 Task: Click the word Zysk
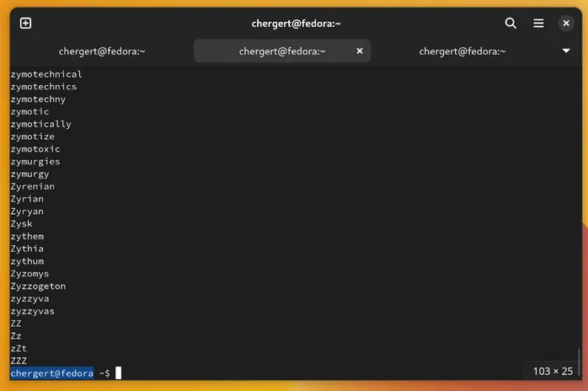(21, 224)
